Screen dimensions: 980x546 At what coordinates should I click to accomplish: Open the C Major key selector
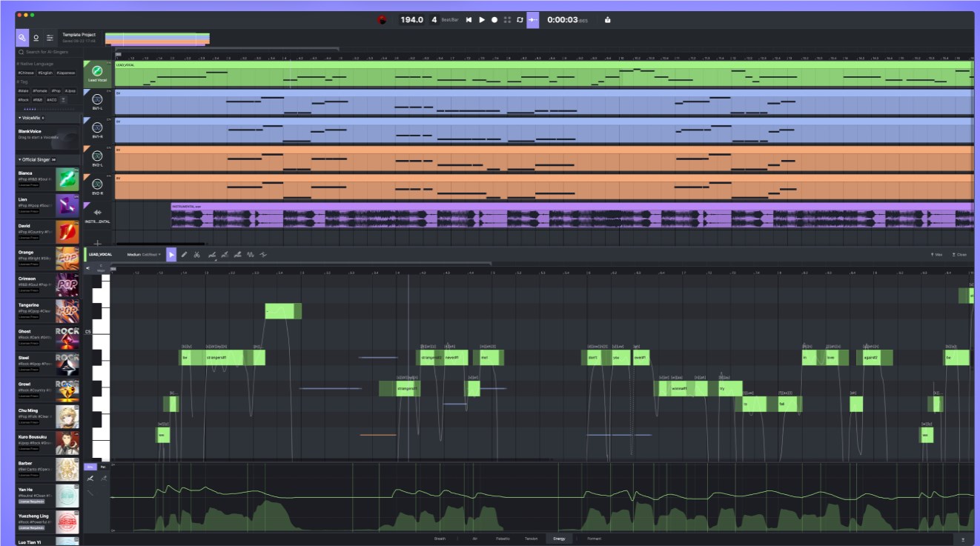[x=101, y=267]
